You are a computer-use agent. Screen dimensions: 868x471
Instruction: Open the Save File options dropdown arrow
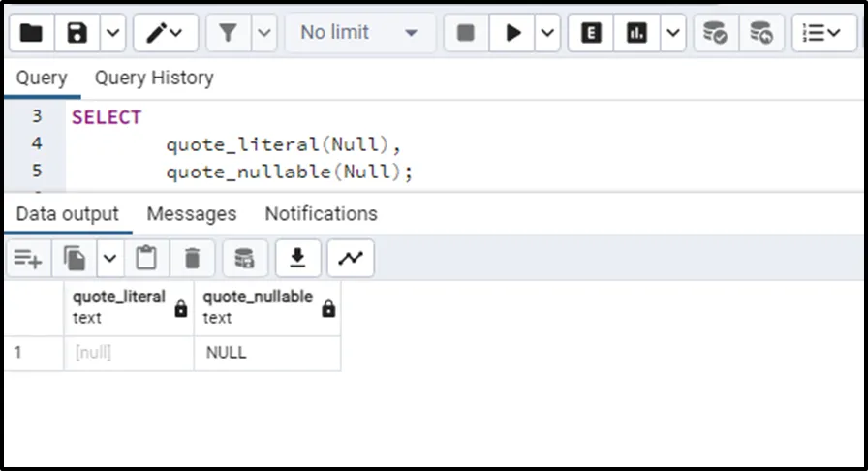(x=111, y=33)
